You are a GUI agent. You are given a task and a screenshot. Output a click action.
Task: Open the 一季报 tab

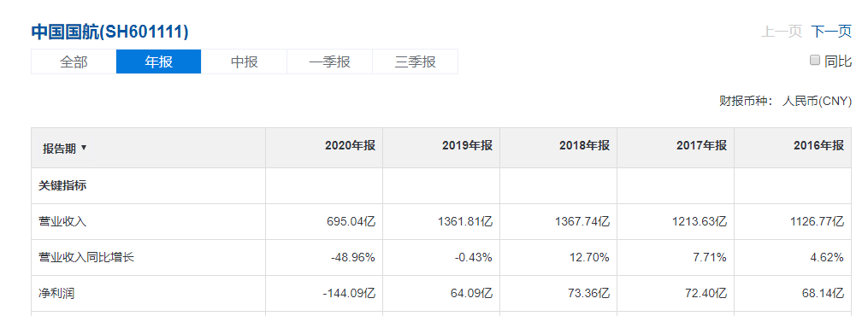(x=329, y=61)
